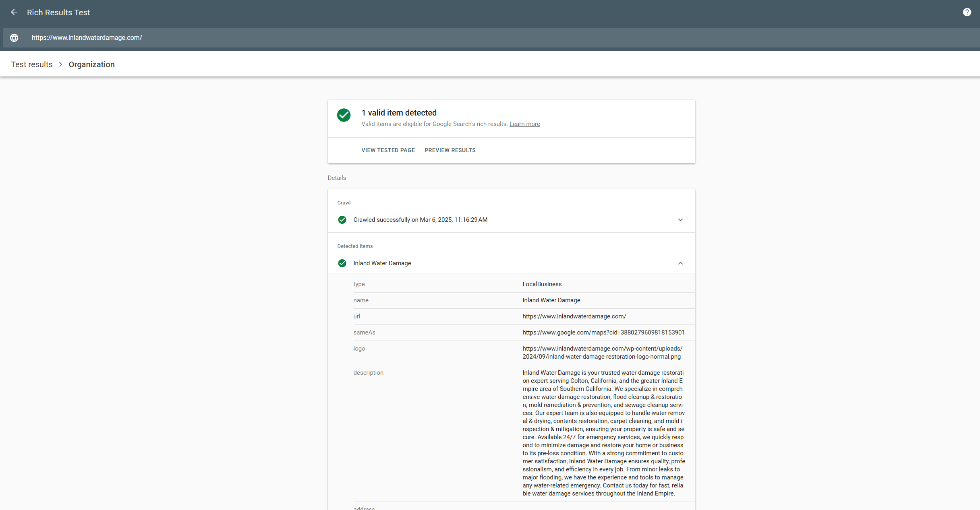
Task: Expand the Crawl details chevron
Action: click(680, 220)
